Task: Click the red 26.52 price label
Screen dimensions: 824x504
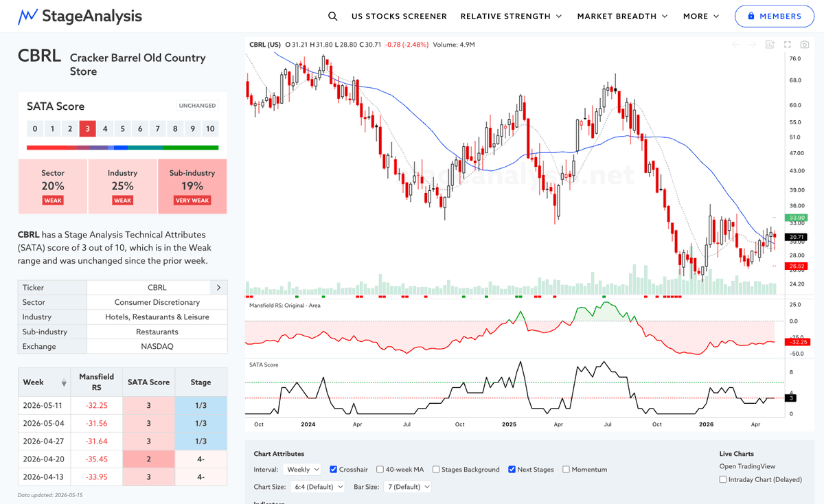Action: pos(795,266)
